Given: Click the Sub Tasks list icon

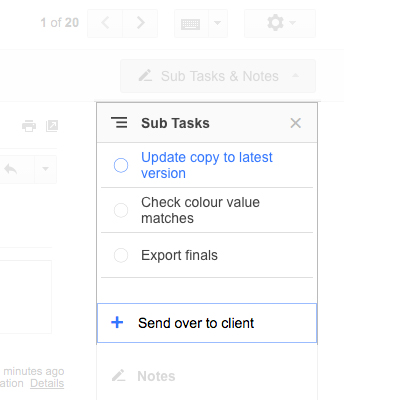Looking at the screenshot, I should point(119,123).
